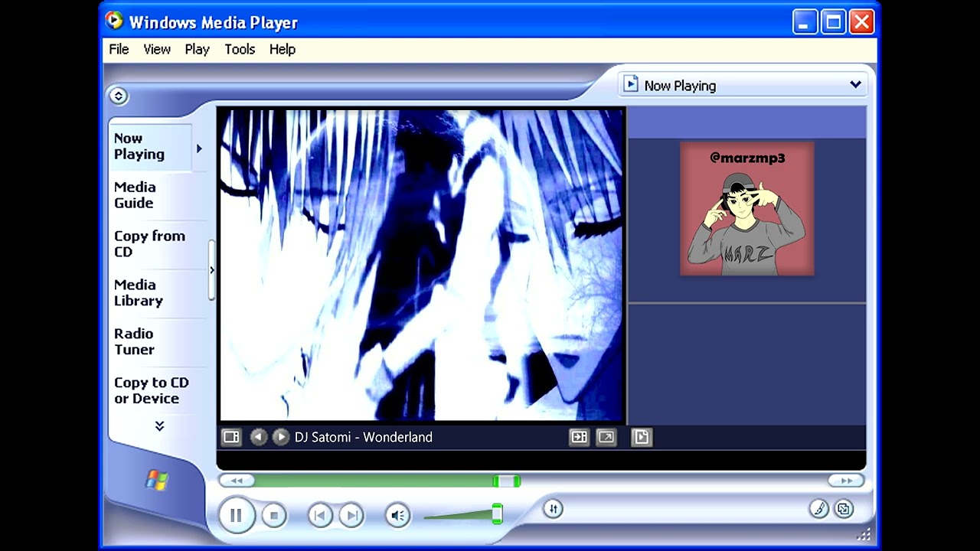The height and width of the screenshot is (551, 980).
Task: Click the rewind button on seek bar
Action: (x=237, y=481)
